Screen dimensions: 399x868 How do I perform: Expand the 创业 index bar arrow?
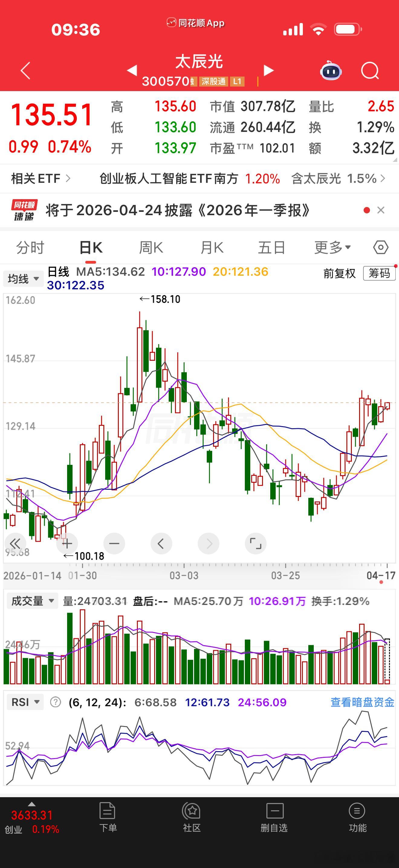(31, 804)
